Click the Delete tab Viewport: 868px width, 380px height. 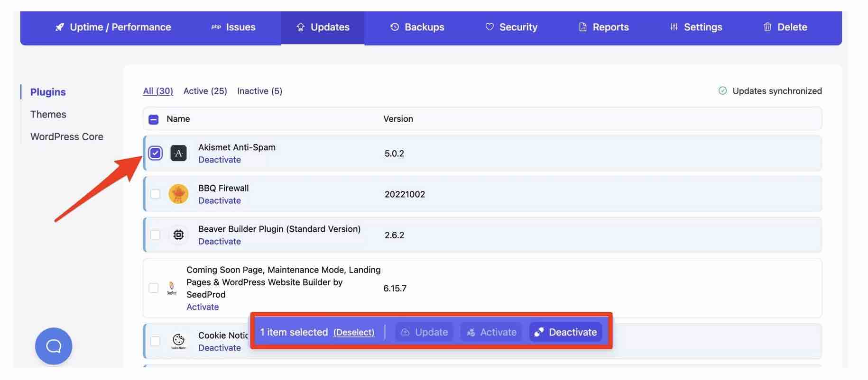[x=785, y=27]
